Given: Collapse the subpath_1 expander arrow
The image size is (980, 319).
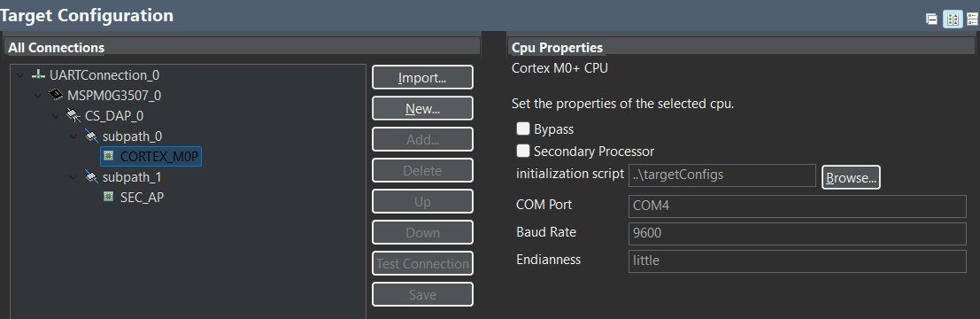Looking at the screenshot, I should (x=73, y=177).
